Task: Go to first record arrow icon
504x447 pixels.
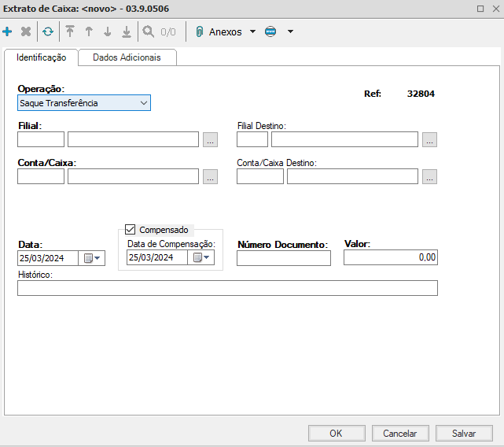Action: click(x=70, y=32)
